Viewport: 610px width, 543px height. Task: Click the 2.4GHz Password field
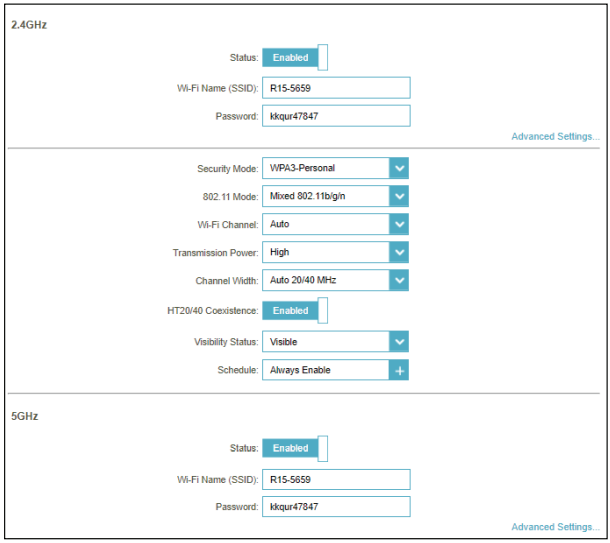point(336,116)
